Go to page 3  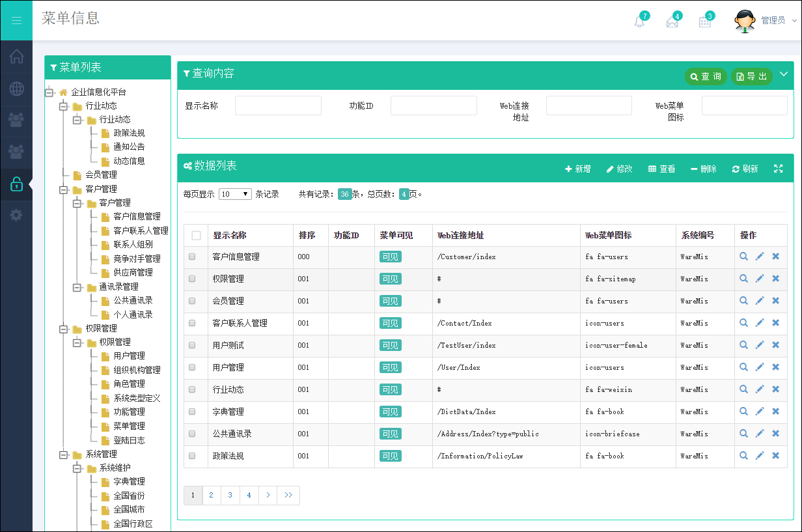click(x=230, y=496)
